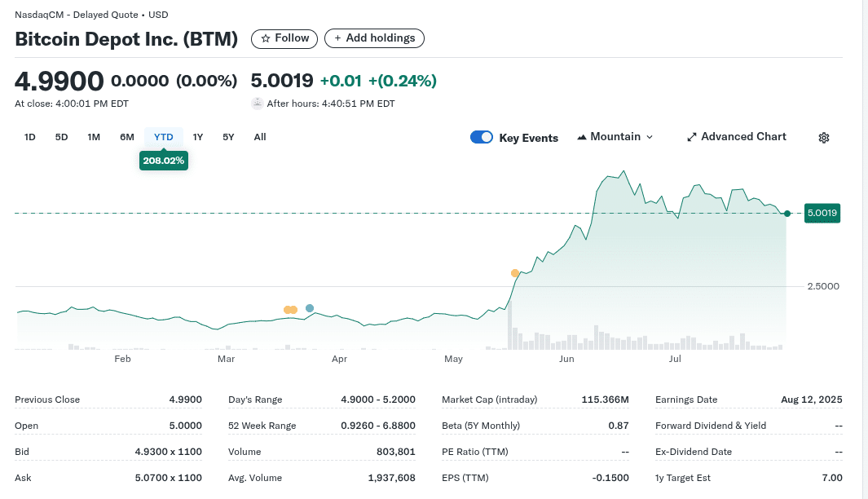868x499 pixels.
Task: Select the 6M range tab
Action: coord(127,137)
